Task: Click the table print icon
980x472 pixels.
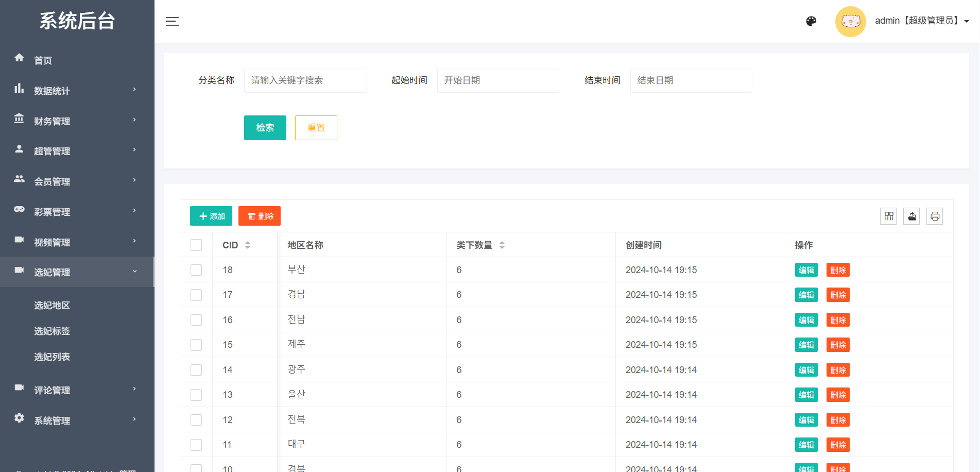Action: point(935,216)
